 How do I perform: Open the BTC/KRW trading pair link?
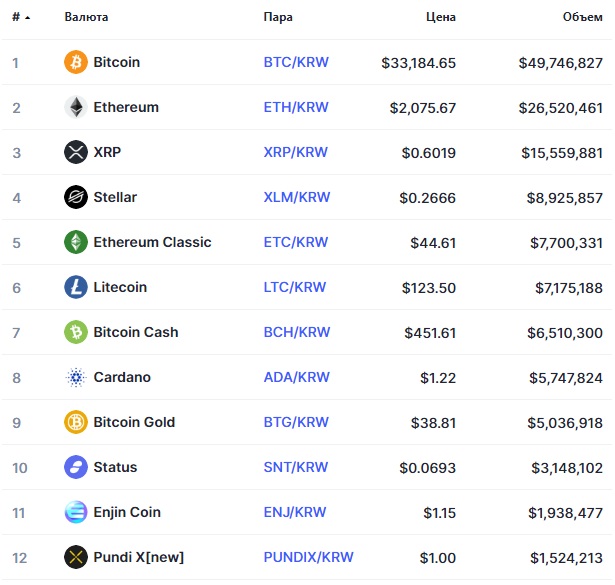[x=296, y=62]
